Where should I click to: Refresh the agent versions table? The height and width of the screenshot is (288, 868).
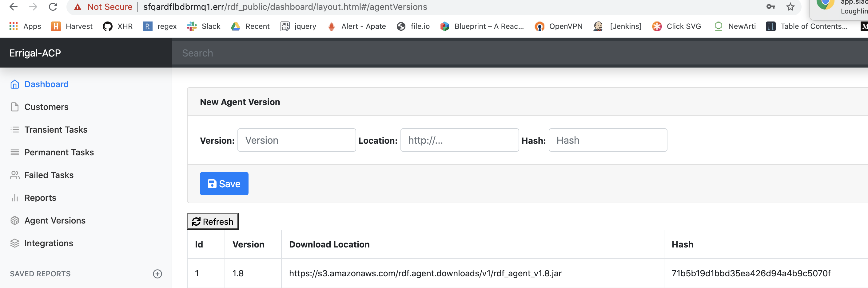[213, 221]
